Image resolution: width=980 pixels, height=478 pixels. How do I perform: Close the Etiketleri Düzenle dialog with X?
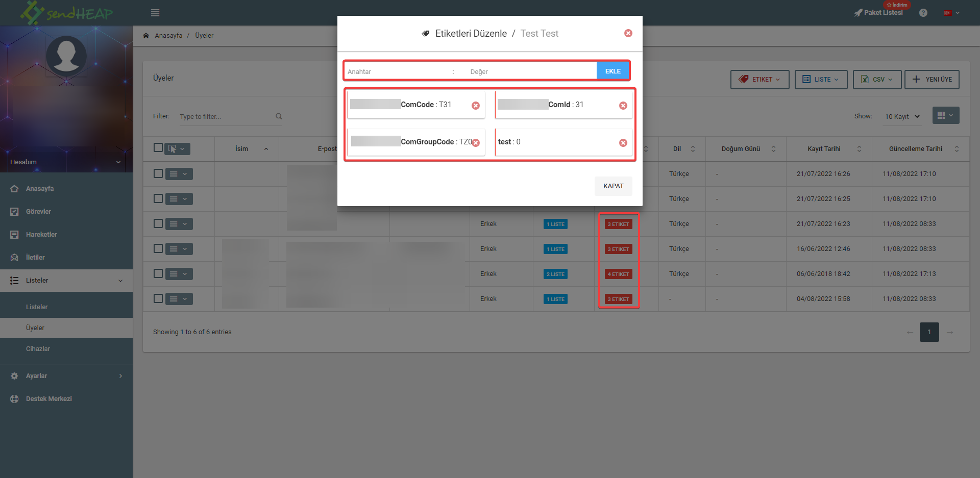[x=628, y=33]
